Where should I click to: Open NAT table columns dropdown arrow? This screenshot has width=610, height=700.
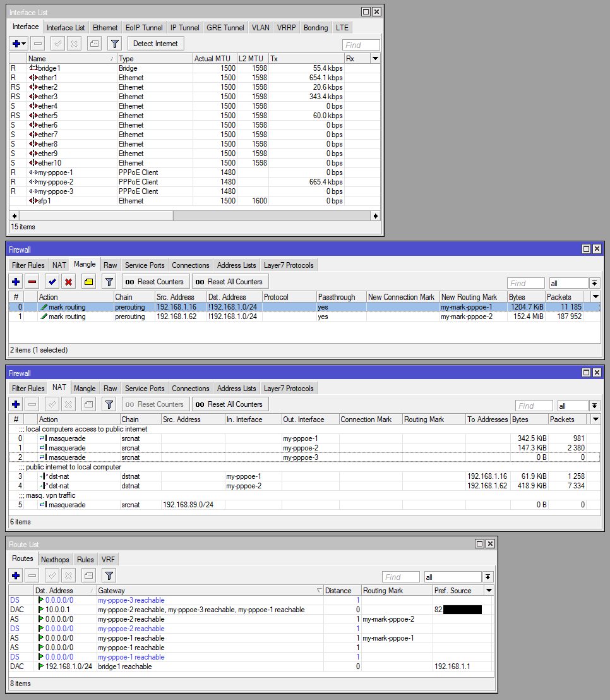[x=595, y=419]
